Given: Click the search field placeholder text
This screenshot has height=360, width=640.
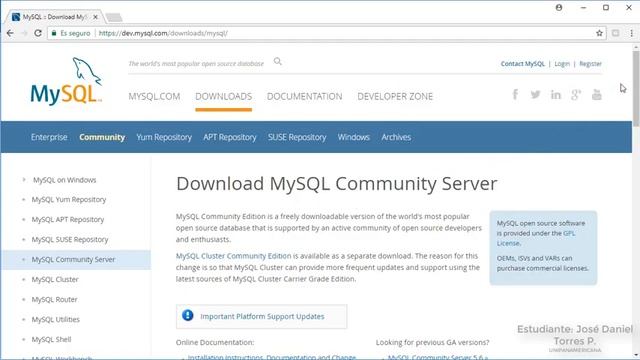Looking at the screenshot, I should [196, 64].
